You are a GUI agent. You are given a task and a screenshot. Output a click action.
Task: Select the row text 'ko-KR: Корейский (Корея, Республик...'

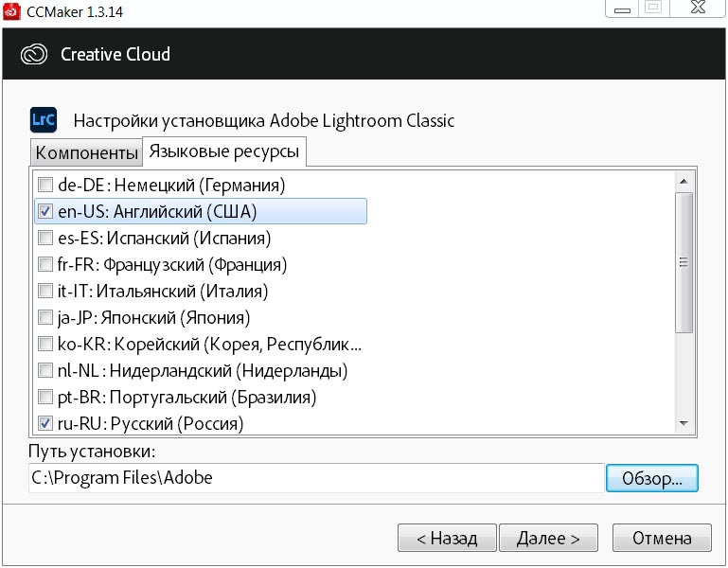(209, 344)
